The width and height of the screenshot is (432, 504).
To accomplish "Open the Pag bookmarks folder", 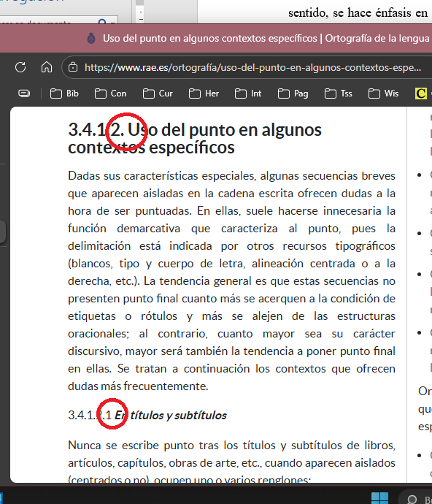I will [x=293, y=93].
